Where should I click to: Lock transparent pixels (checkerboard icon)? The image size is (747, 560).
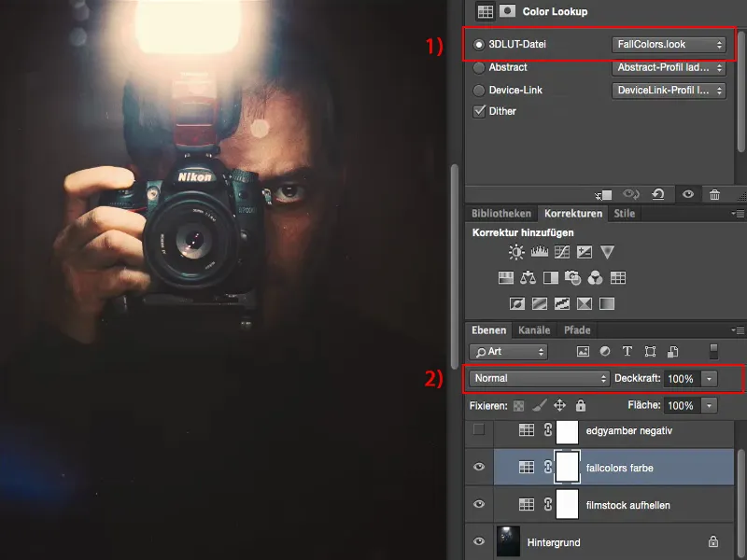(x=518, y=406)
